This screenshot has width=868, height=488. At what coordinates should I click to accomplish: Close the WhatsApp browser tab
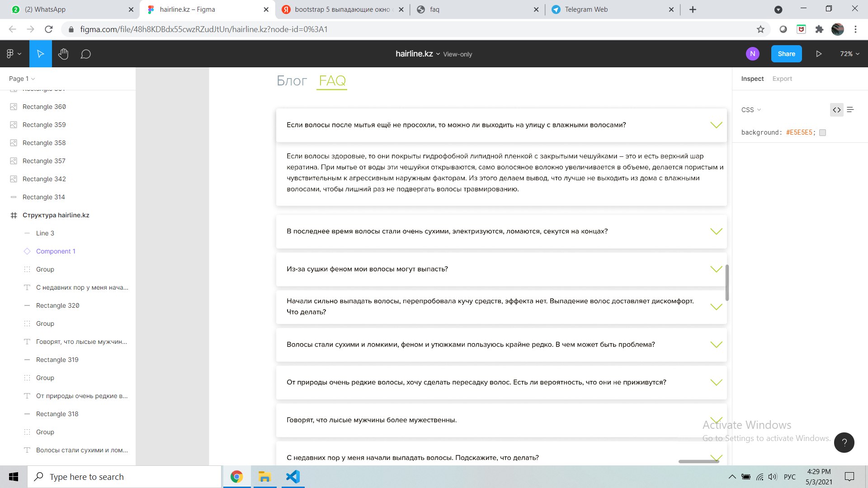click(131, 9)
